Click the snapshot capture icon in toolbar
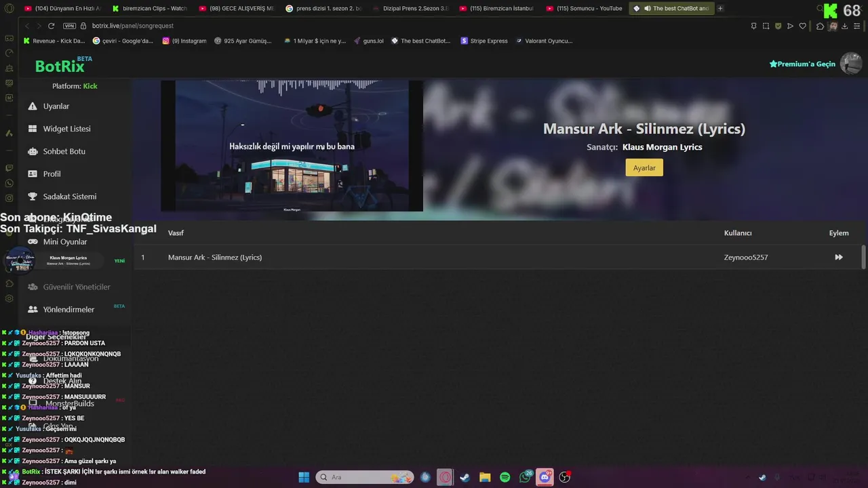868x488 pixels. [x=766, y=26]
